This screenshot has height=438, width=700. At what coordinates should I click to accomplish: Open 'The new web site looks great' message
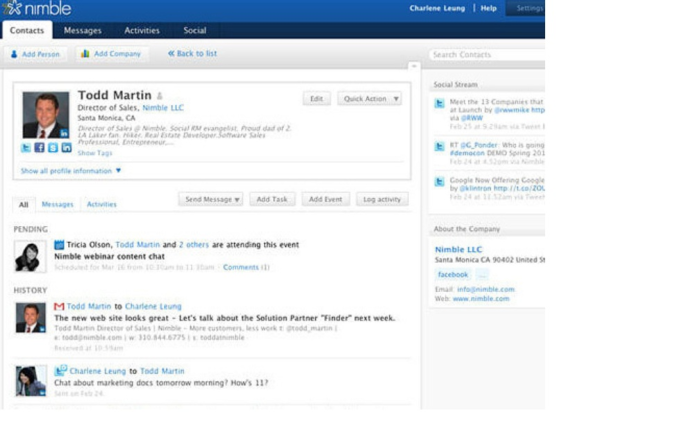point(225,318)
